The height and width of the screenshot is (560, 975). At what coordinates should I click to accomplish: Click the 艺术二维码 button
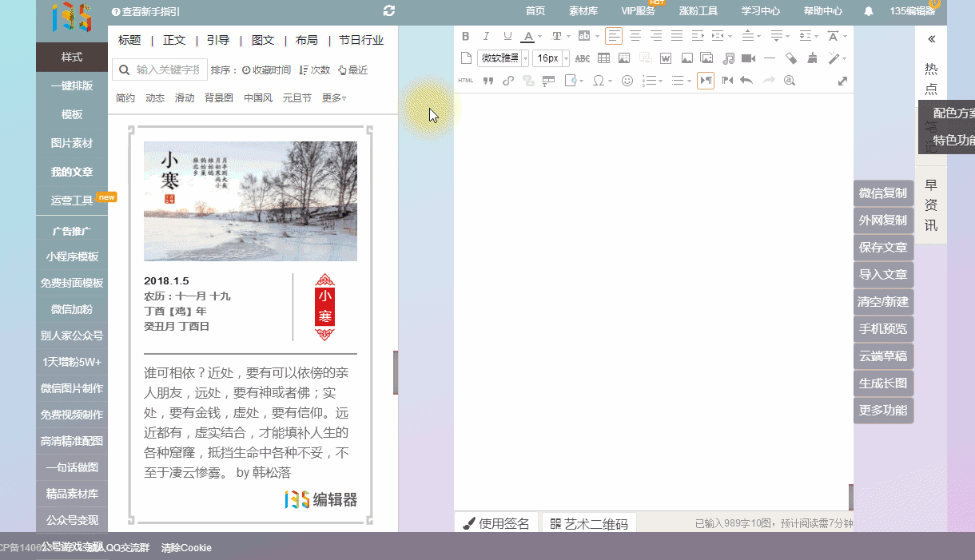(590, 523)
